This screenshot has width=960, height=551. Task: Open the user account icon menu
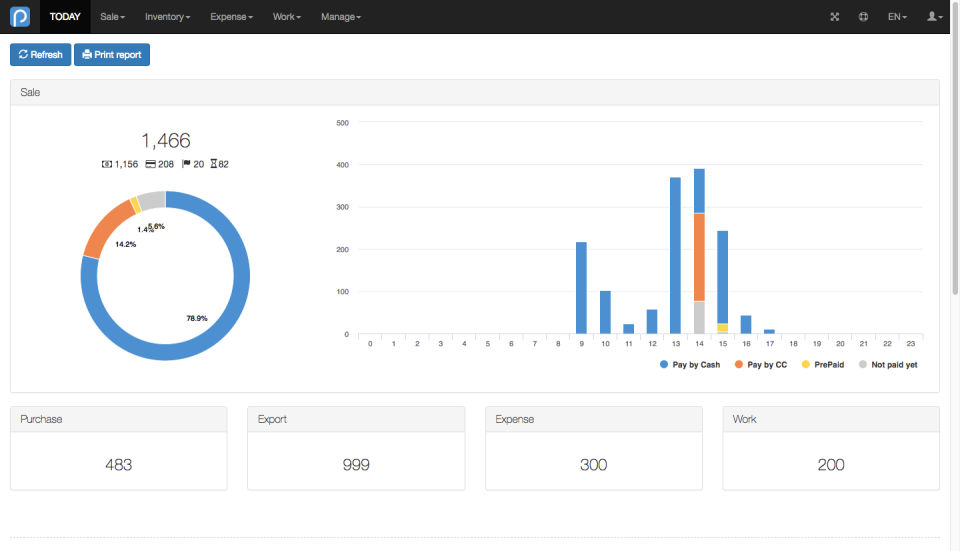(x=935, y=17)
